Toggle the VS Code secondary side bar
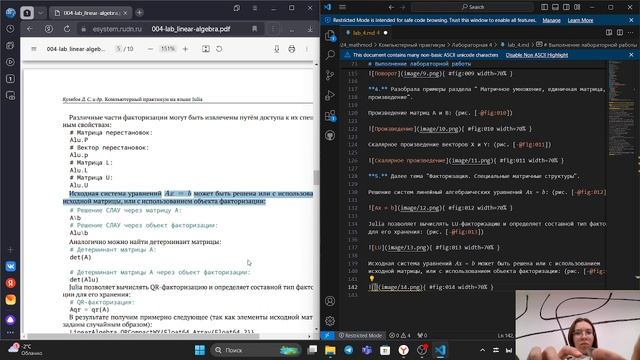640x360 pixels. tap(566, 7)
